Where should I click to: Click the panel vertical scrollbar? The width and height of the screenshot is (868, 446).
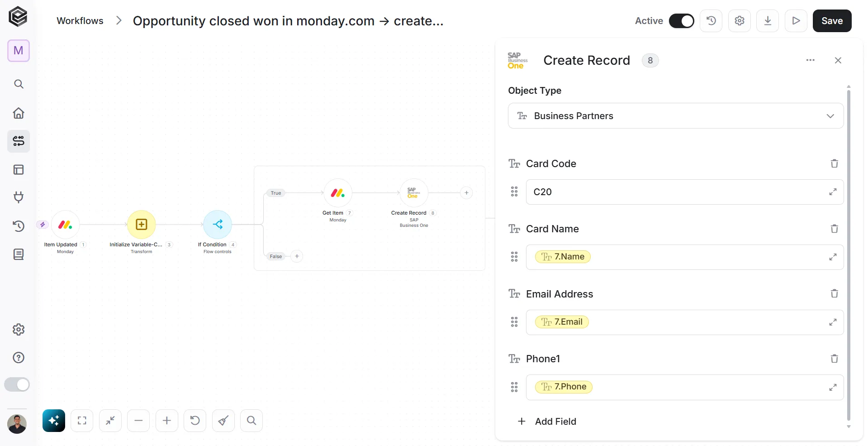pos(849,256)
